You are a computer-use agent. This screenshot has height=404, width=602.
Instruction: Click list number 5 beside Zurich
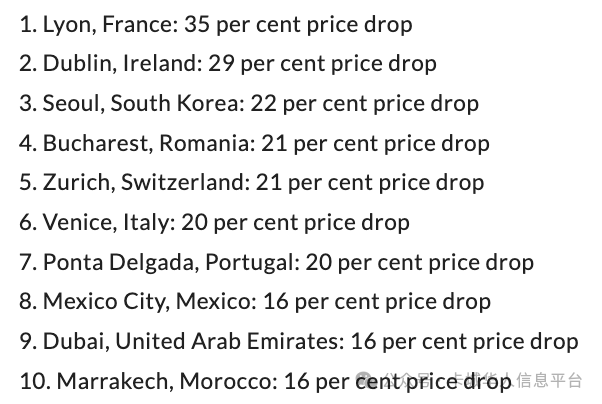pos(27,183)
